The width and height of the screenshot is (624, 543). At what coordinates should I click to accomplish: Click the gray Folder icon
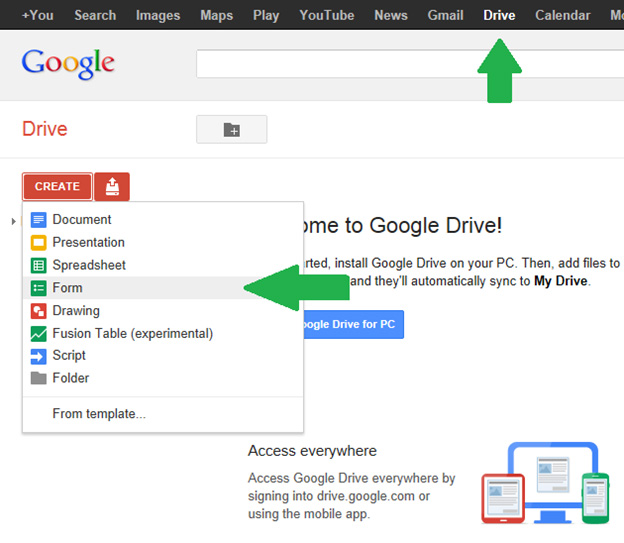pos(39,379)
